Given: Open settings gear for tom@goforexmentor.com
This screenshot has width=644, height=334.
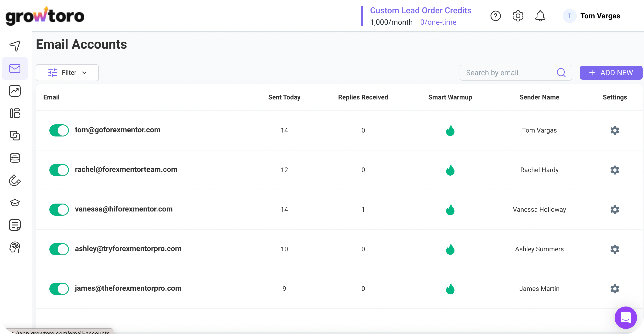Looking at the screenshot, I should pyautogui.click(x=614, y=130).
